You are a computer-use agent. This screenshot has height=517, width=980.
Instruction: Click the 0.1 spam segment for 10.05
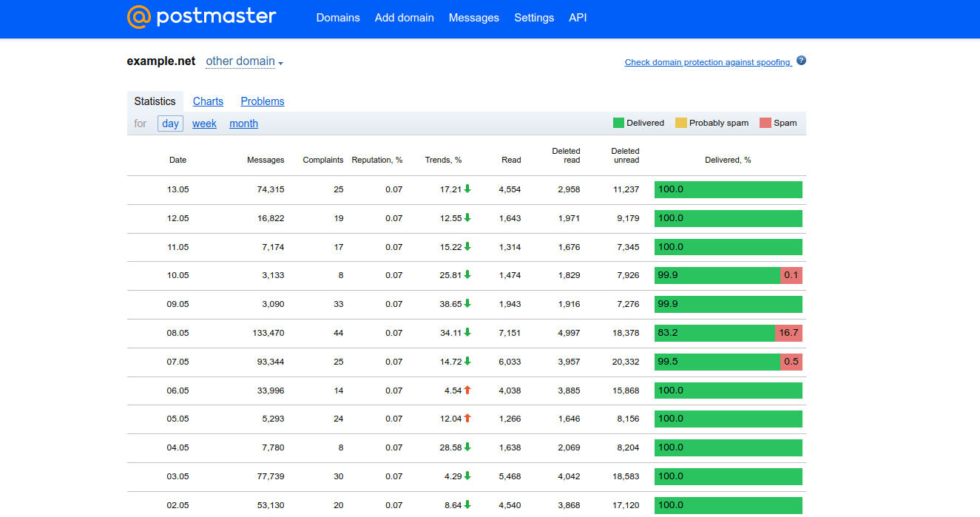791,275
